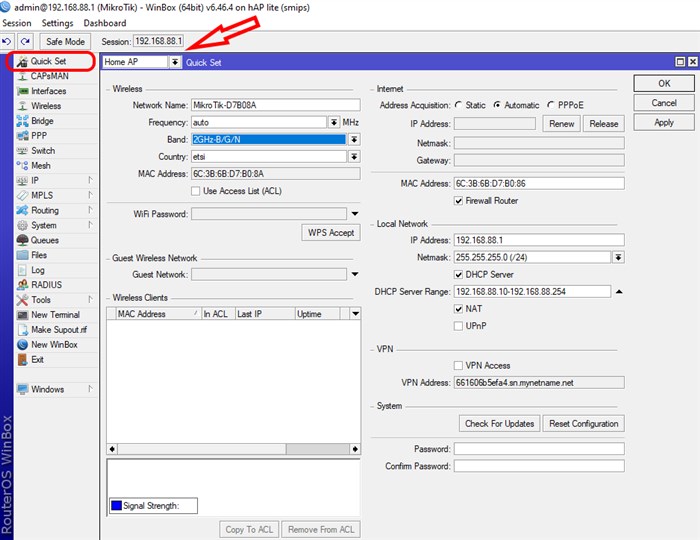Open the Dashboard menu
Image resolution: width=700 pixels, height=540 pixels.
104,23
